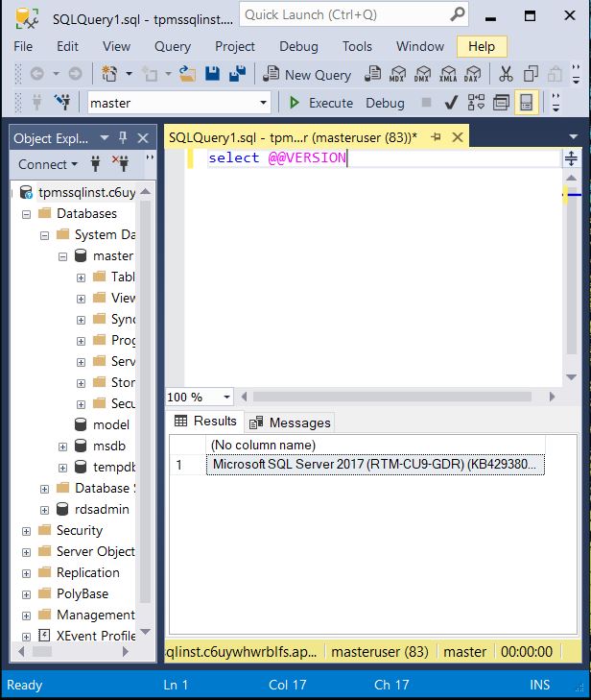Image resolution: width=591 pixels, height=700 pixels.
Task: Click the Change Connection icon in toolbar
Action: pos(62,103)
